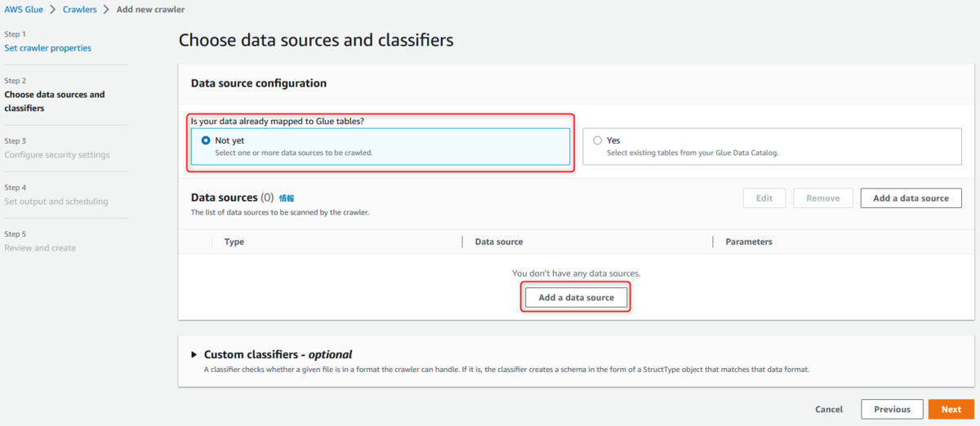The image size is (980, 426).
Task: Click the Parameters column header
Action: tap(749, 242)
